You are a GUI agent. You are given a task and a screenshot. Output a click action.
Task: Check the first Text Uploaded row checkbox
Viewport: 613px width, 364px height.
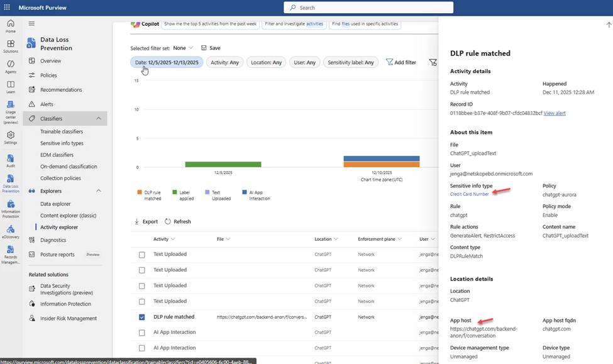coord(142,255)
